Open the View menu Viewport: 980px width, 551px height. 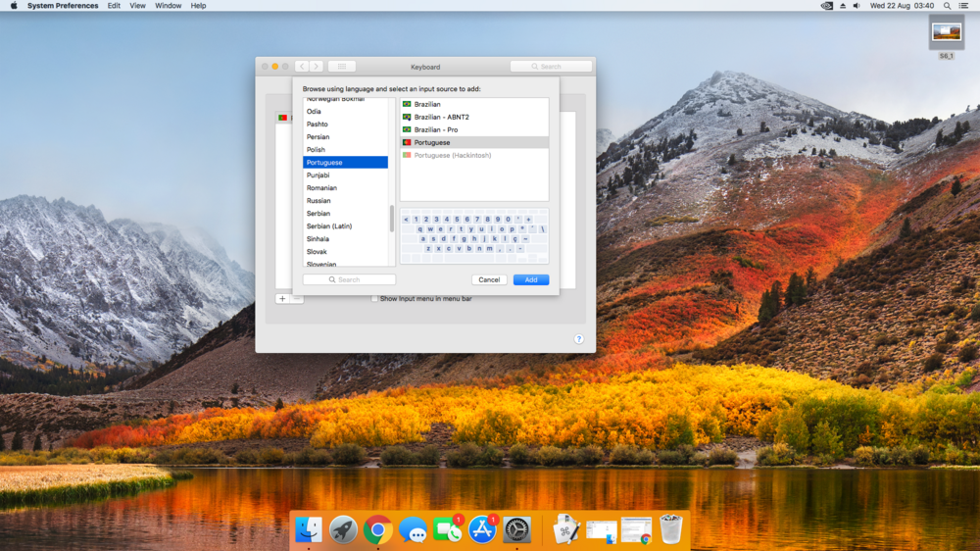[137, 6]
